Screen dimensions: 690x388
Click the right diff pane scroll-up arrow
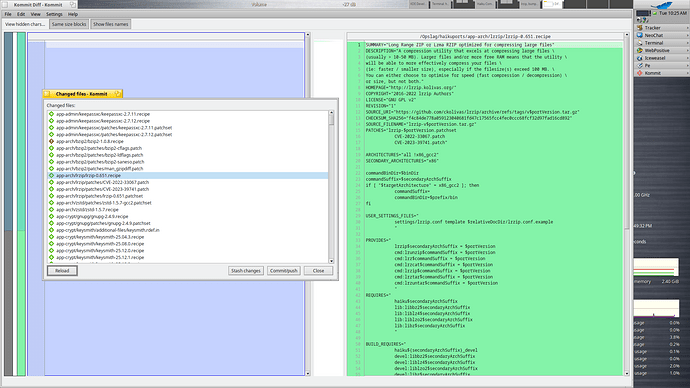(627, 35)
